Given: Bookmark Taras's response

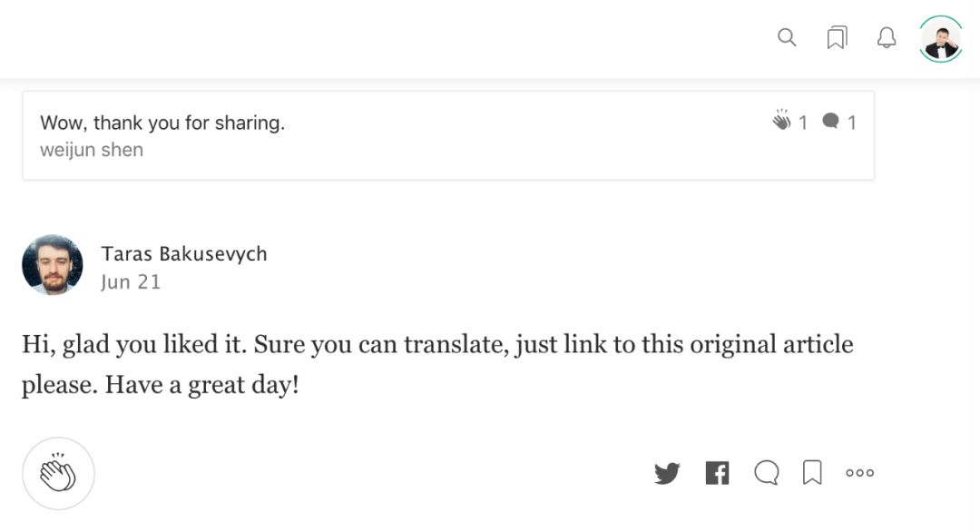Looking at the screenshot, I should click(812, 473).
